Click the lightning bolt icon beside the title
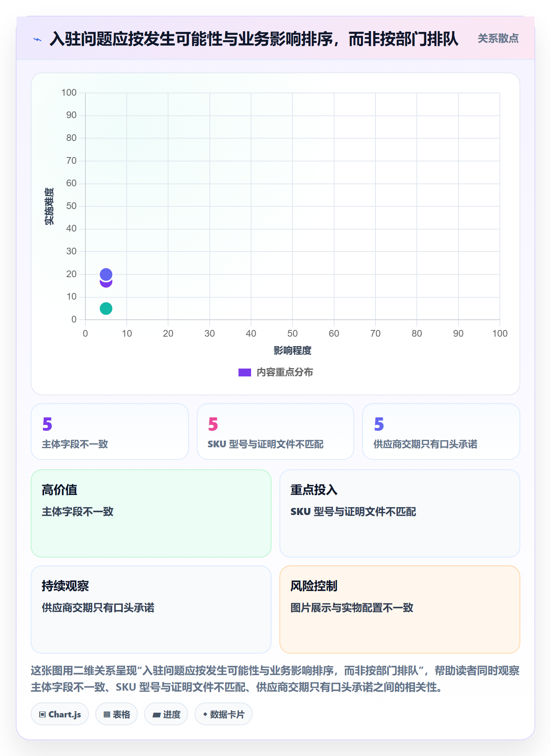This screenshot has width=551, height=756. (37, 39)
